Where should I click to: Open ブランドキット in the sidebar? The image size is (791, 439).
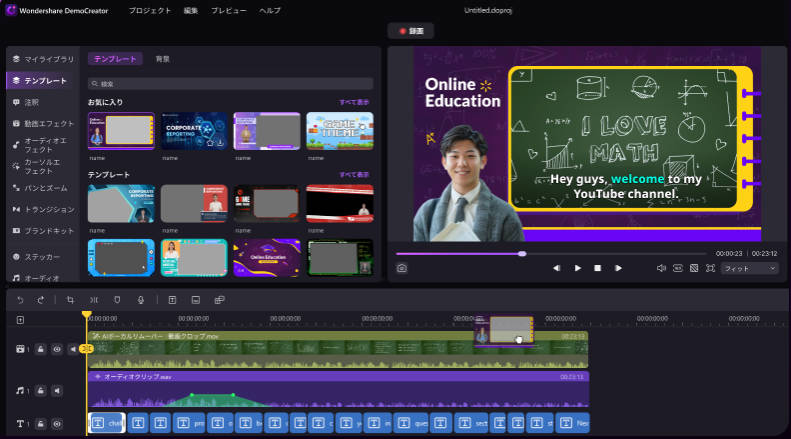[x=43, y=231]
